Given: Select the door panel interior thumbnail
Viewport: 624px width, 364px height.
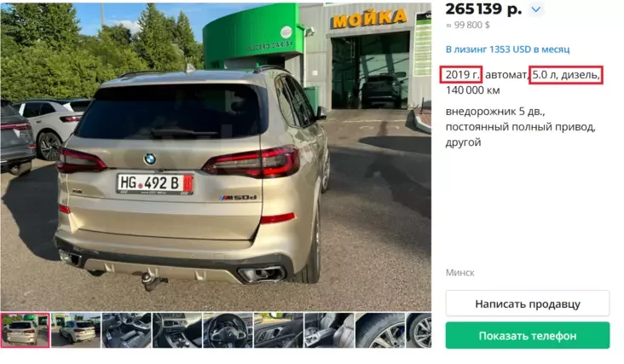Looking at the screenshot, I should click(278, 330).
